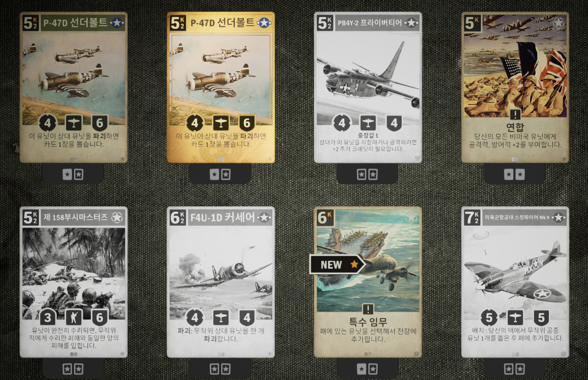Toggle first star slot under normal P-47D
Image resolution: width=588 pixels, height=380 pixels.
(67, 175)
